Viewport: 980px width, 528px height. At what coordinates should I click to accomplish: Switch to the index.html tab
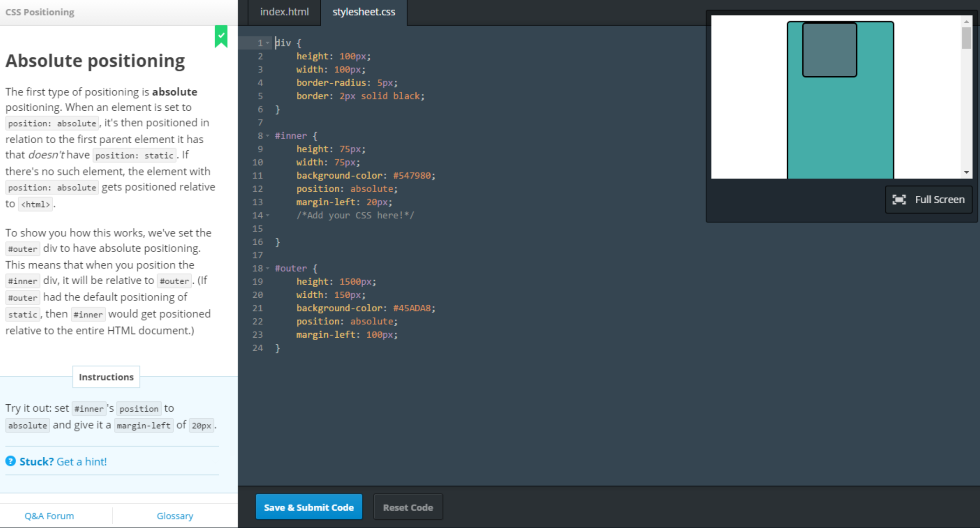pyautogui.click(x=284, y=12)
